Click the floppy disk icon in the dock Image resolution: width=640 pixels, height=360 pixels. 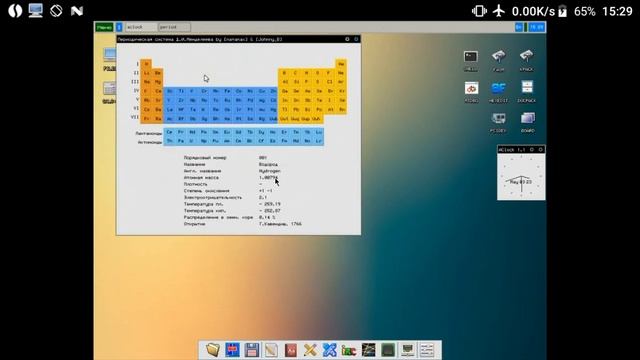click(x=251, y=350)
